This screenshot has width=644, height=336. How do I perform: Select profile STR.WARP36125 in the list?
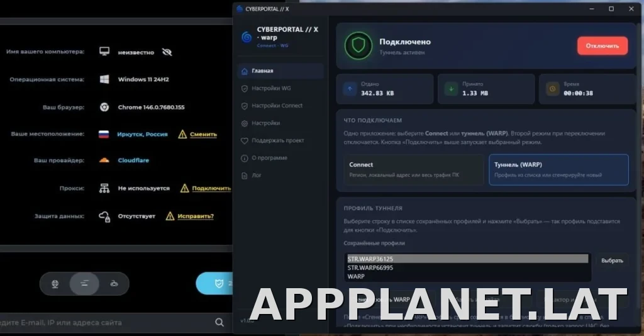[x=467, y=259]
